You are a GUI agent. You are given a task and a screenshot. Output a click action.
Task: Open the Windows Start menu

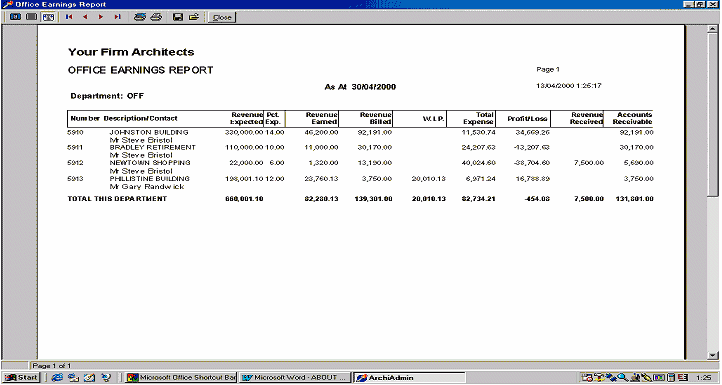pos(21,378)
